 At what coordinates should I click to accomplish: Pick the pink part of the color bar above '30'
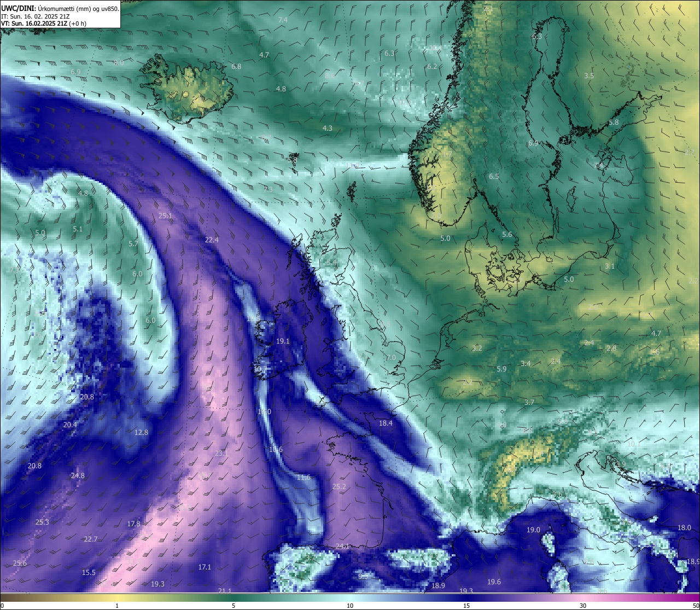coord(583,597)
